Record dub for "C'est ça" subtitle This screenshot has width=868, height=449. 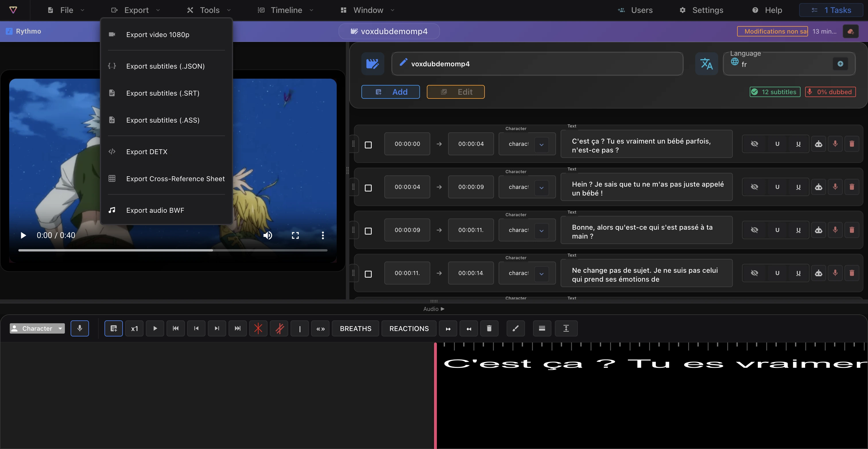[835, 144]
